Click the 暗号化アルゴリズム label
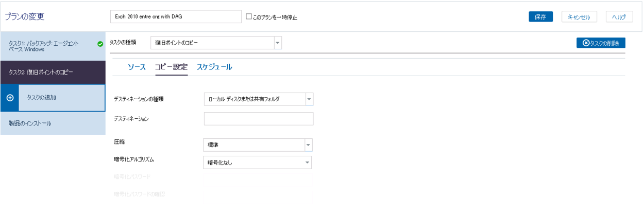Screen dimensions: 644x217 coord(134,159)
